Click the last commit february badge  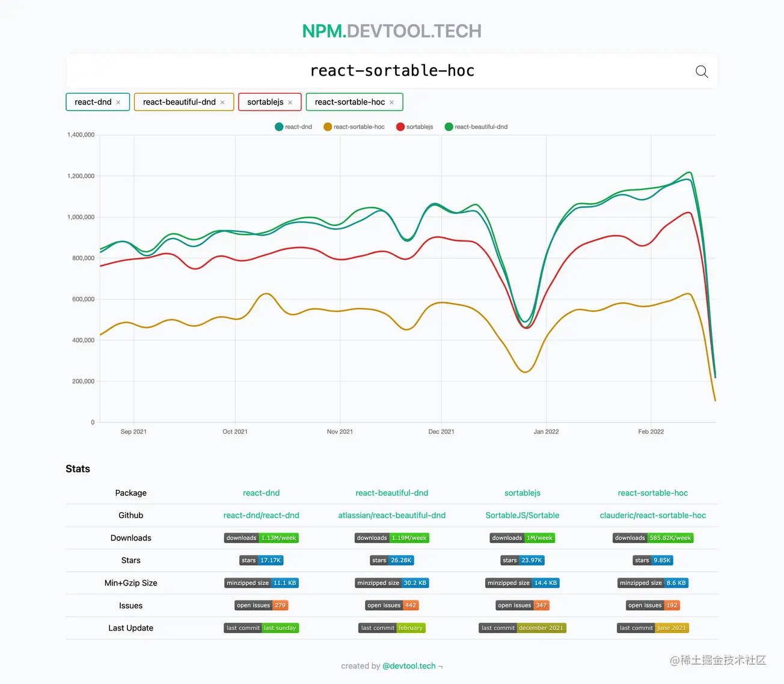click(392, 628)
